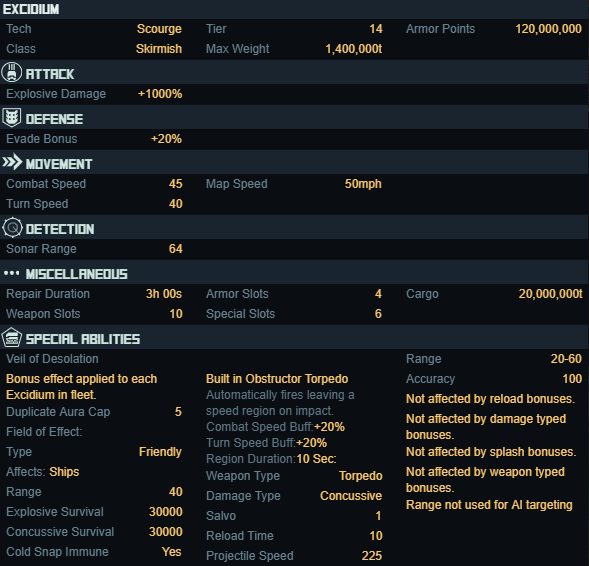589x566 pixels.
Task: Click Built in Obstructor Torpedo heading
Action: click(277, 379)
